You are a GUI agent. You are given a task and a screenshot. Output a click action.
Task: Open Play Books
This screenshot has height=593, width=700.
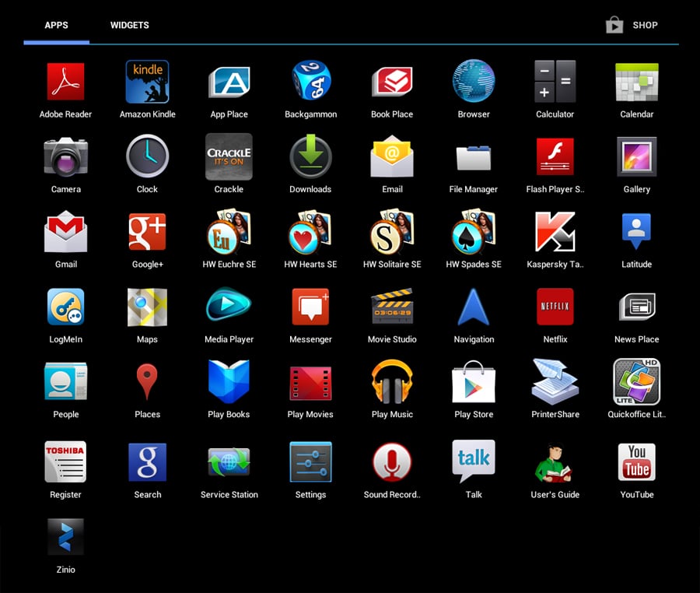click(229, 382)
